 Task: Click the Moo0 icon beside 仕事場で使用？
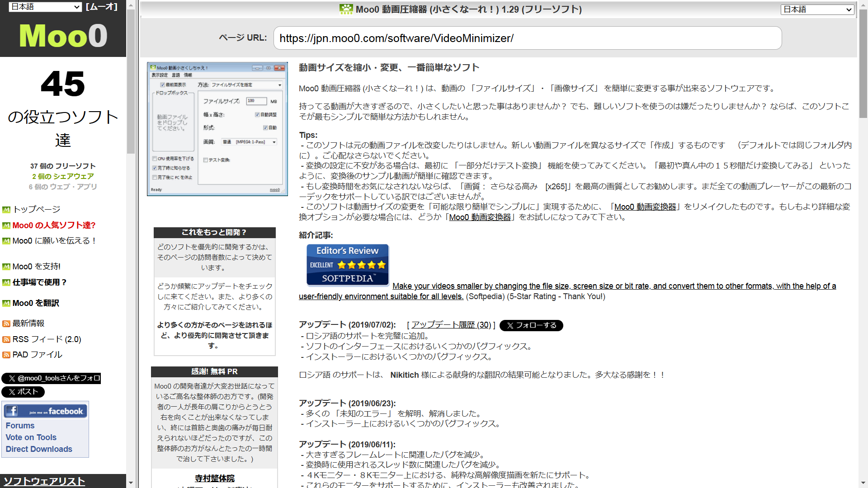[x=6, y=282]
